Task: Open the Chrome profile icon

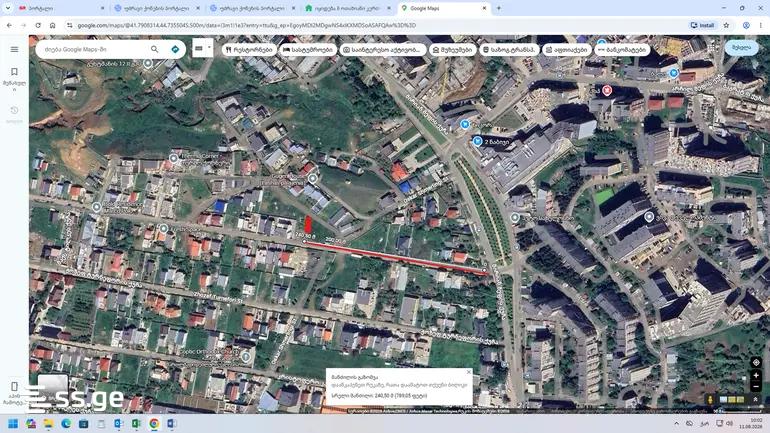Action: [746, 25]
